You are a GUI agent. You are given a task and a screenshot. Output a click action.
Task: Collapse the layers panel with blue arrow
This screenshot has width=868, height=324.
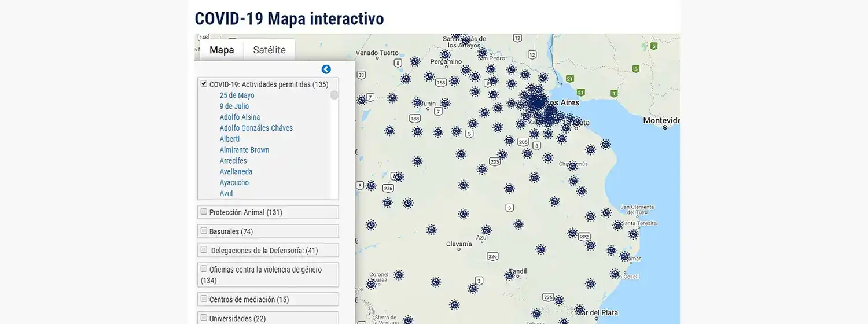[326, 69]
